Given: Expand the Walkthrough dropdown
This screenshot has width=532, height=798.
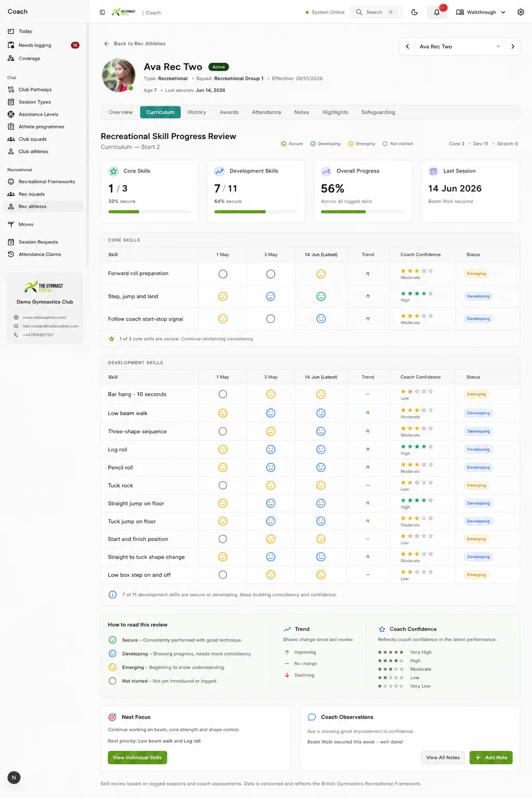Looking at the screenshot, I should pyautogui.click(x=481, y=12).
